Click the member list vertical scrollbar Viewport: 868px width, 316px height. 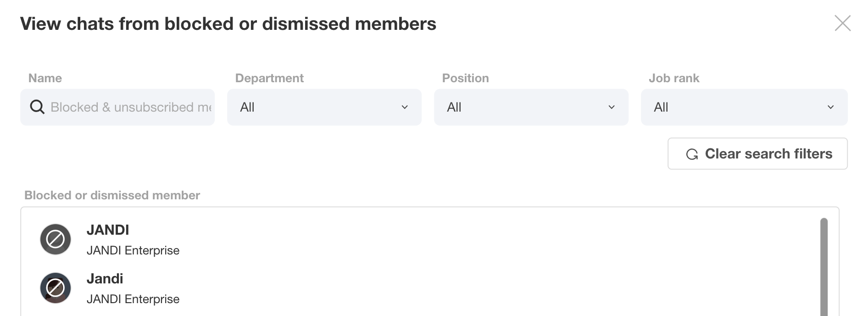pyautogui.click(x=823, y=266)
